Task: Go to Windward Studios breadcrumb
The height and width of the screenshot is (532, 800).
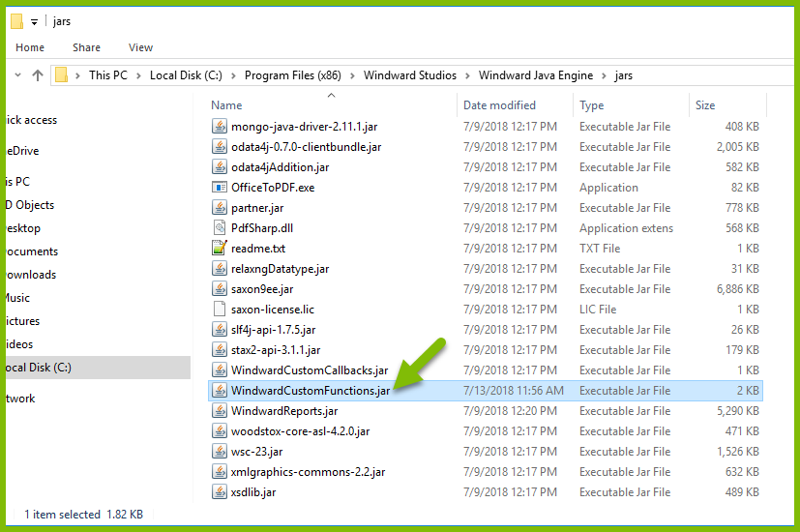Action: tap(410, 75)
